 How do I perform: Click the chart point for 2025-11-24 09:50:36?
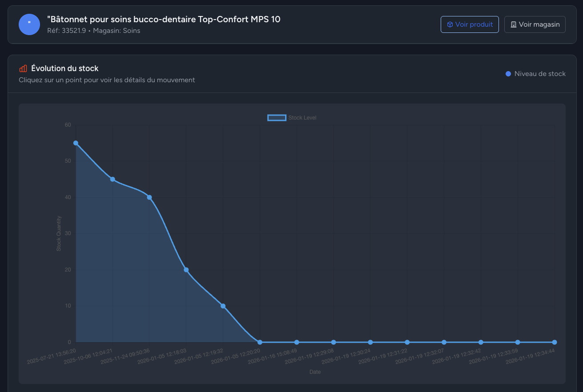pos(149,197)
